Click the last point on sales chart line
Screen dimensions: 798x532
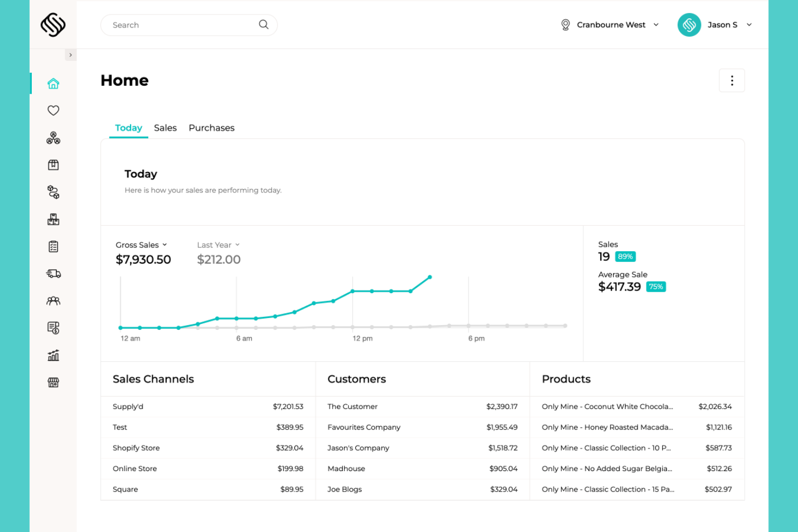(430, 277)
